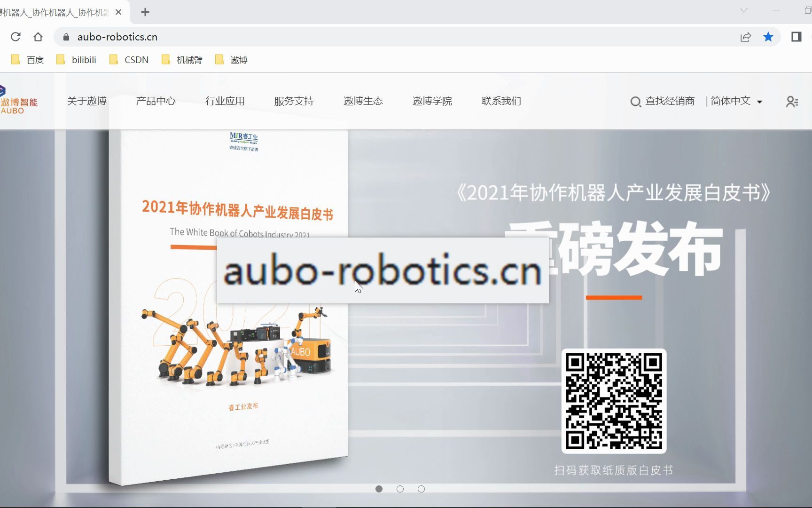Open the 遨博学院 menu
This screenshot has height=508, width=812.
pyautogui.click(x=432, y=101)
